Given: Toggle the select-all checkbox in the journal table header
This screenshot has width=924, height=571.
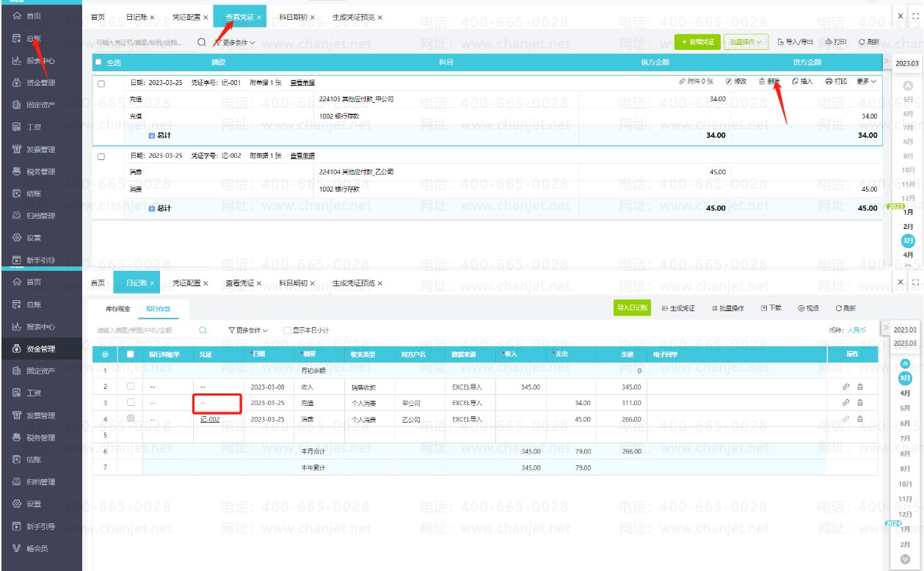Looking at the screenshot, I should 131,354.
